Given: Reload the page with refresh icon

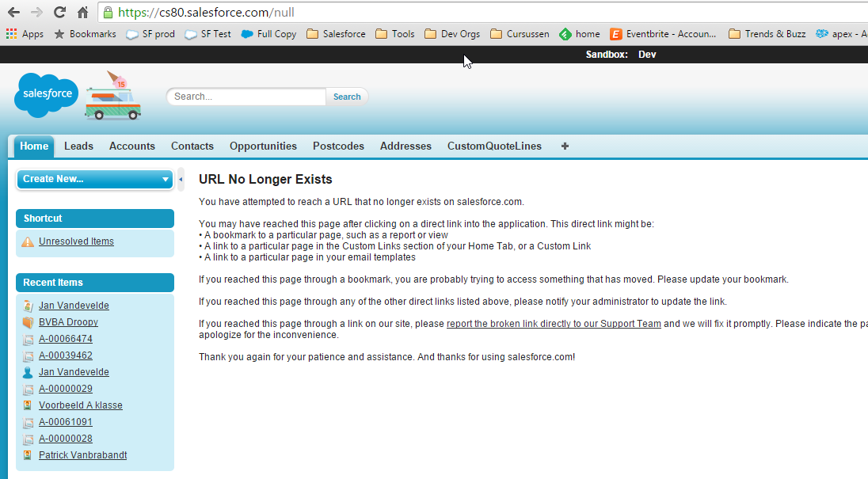Looking at the screenshot, I should tap(59, 12).
